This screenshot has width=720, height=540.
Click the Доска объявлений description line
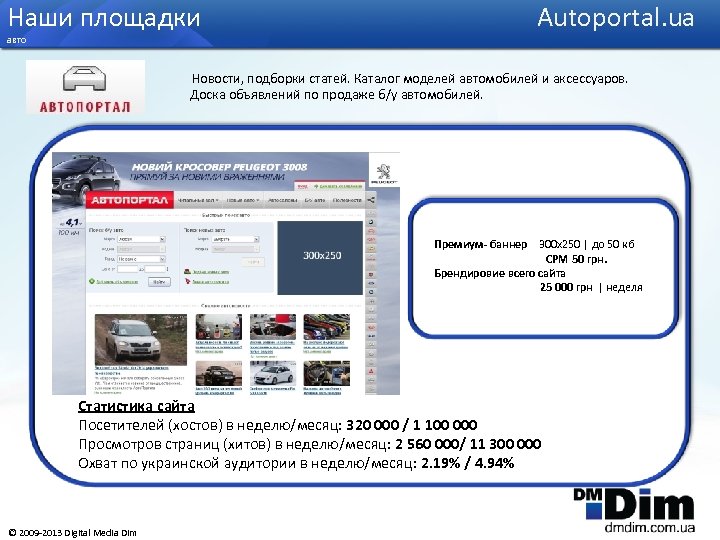click(x=336, y=95)
